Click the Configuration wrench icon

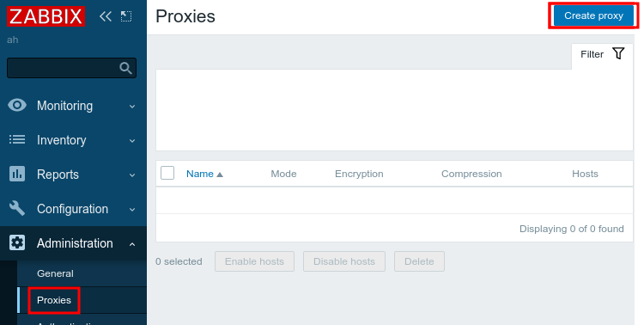17,209
